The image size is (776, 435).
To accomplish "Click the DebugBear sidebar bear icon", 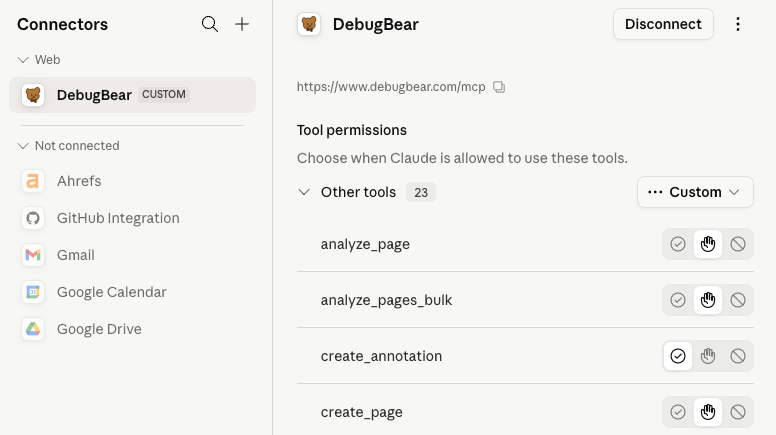I will click(33, 95).
